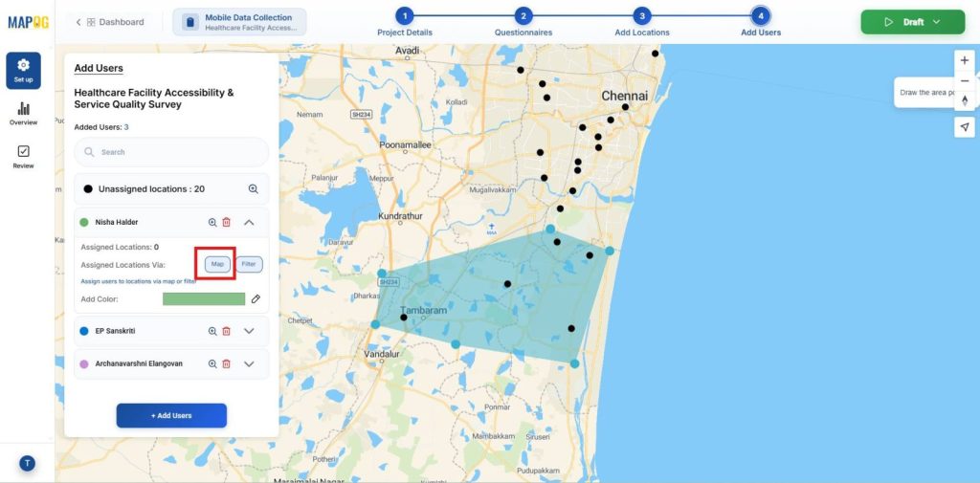980x483 pixels.
Task: Assign locations via Filter button
Action: click(x=249, y=264)
